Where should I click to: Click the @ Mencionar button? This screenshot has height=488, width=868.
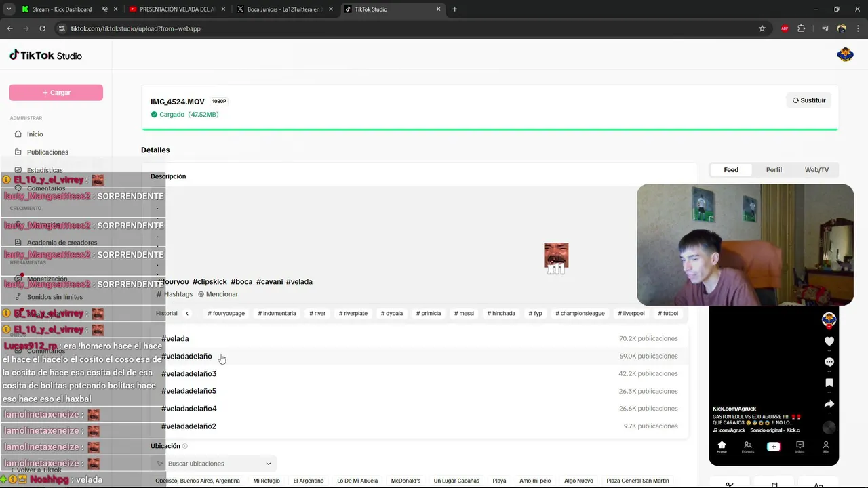[x=218, y=294]
